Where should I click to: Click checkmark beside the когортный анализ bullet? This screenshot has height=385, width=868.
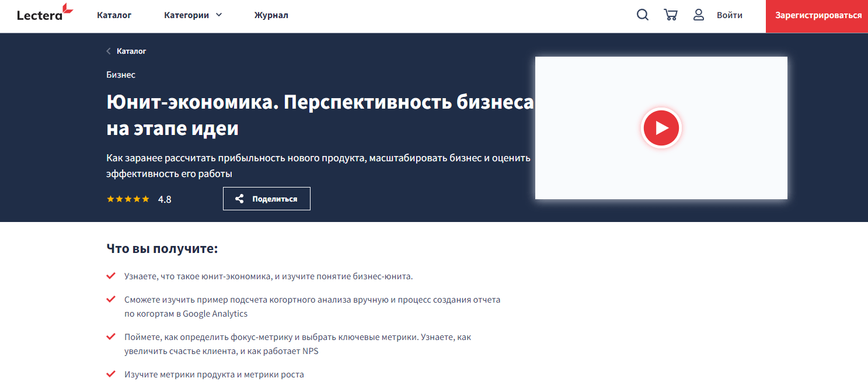coord(111,299)
